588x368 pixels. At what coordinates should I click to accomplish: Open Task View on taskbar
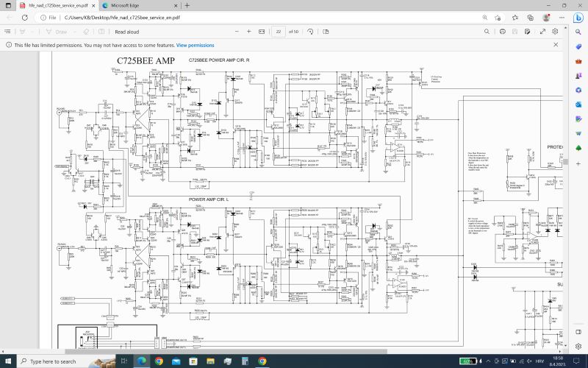(x=123, y=361)
